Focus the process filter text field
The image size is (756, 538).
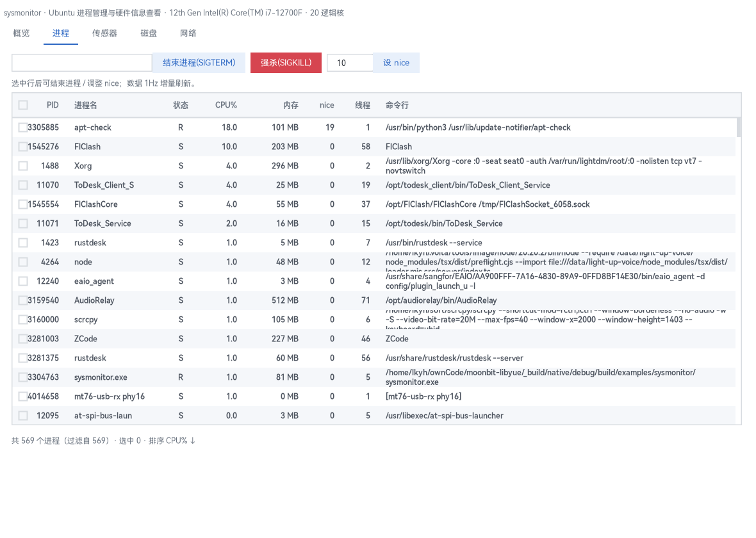(82, 63)
